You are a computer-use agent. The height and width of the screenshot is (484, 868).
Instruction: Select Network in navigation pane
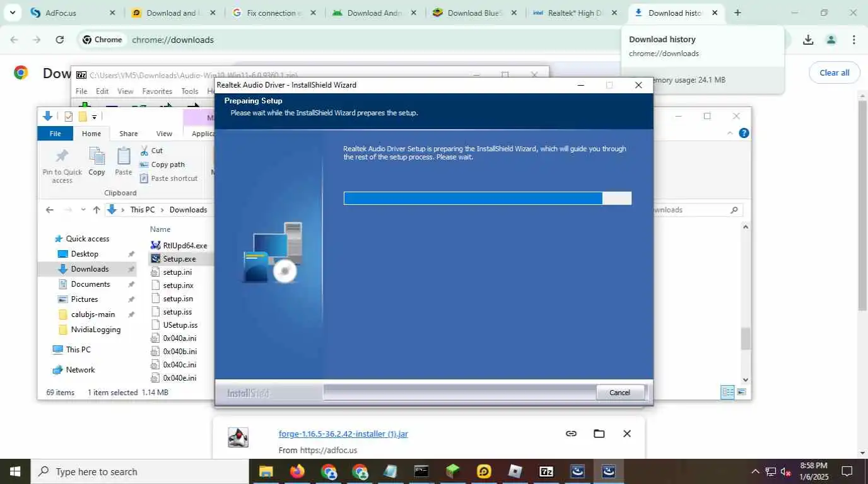(x=80, y=370)
